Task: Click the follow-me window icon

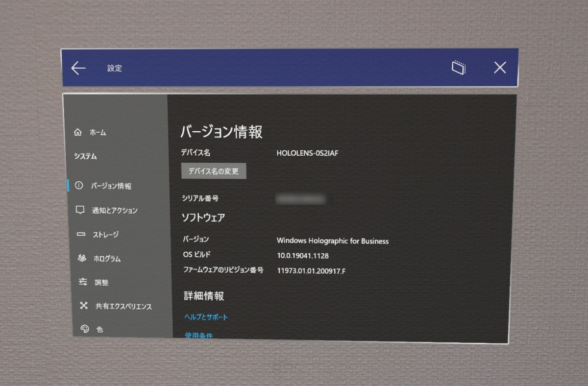Action: coord(458,68)
